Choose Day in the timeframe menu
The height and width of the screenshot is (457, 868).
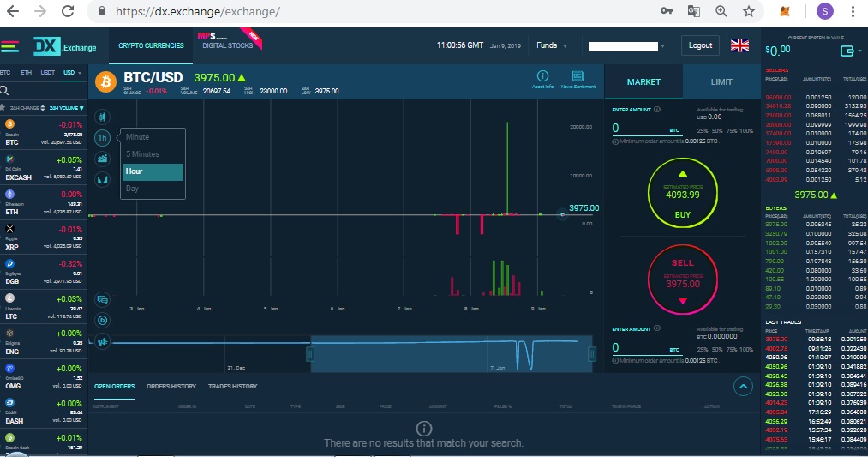(x=153, y=189)
